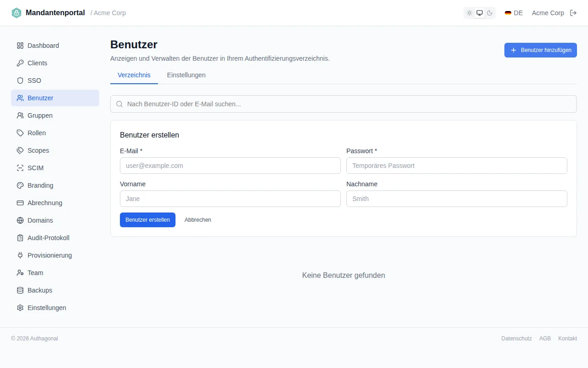This screenshot has width=588, height=368.
Task: Switch to the Verzeichnis tab
Action: click(134, 75)
